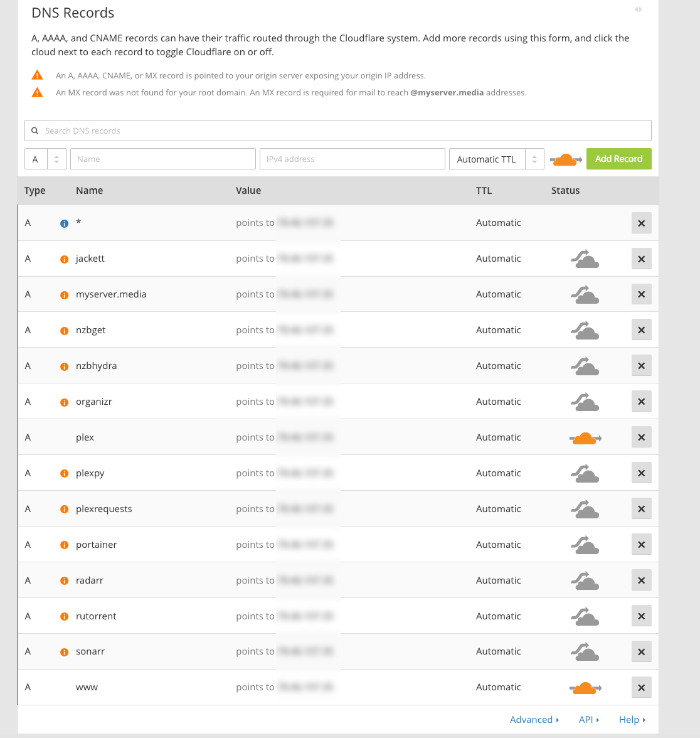Click orange info icon next to nzbget
700x738 pixels.
pyautogui.click(x=65, y=331)
